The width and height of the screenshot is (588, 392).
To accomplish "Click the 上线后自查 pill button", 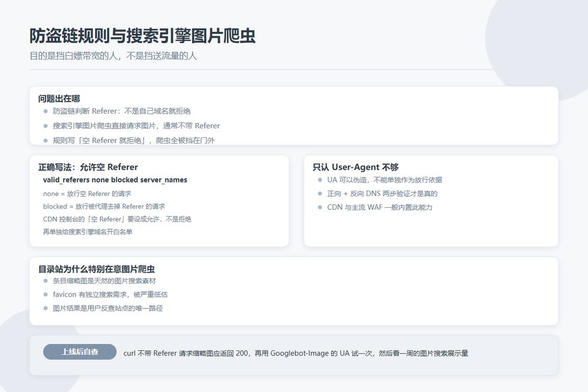I will click(80, 352).
